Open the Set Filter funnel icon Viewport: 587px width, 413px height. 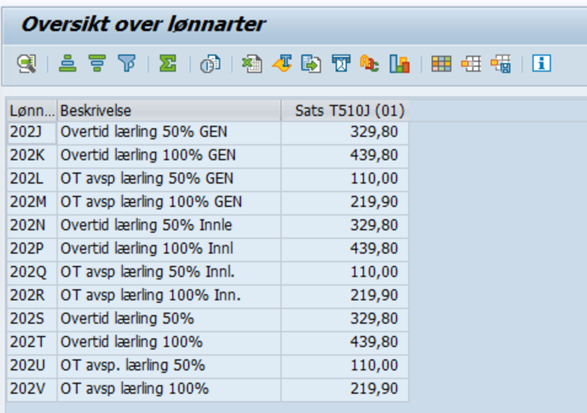[x=127, y=64]
